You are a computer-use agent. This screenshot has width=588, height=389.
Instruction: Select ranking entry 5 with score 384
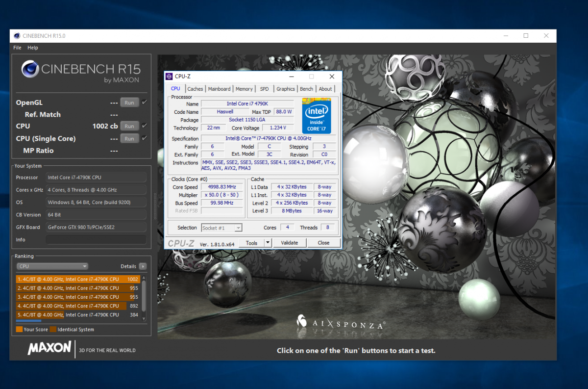pyautogui.click(x=78, y=314)
